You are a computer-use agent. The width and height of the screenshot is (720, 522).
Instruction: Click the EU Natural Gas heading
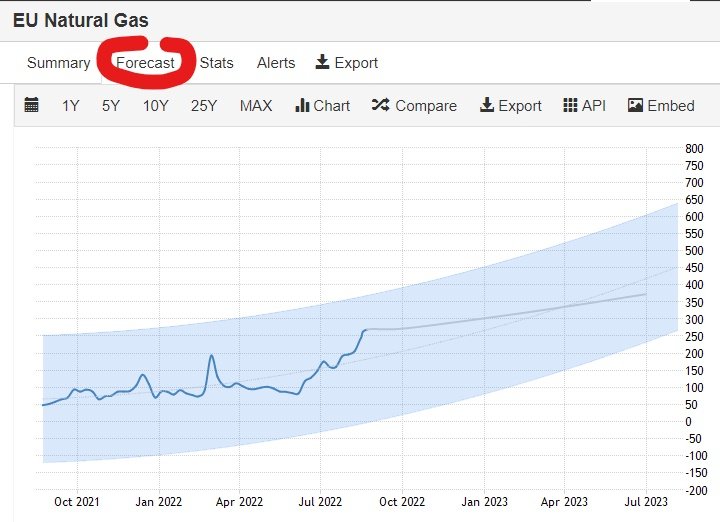[81, 21]
